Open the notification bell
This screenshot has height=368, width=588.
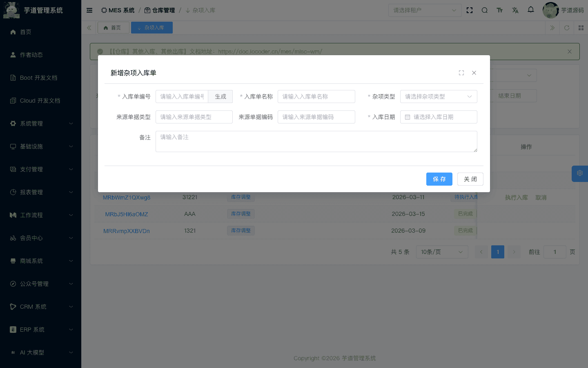[531, 10]
